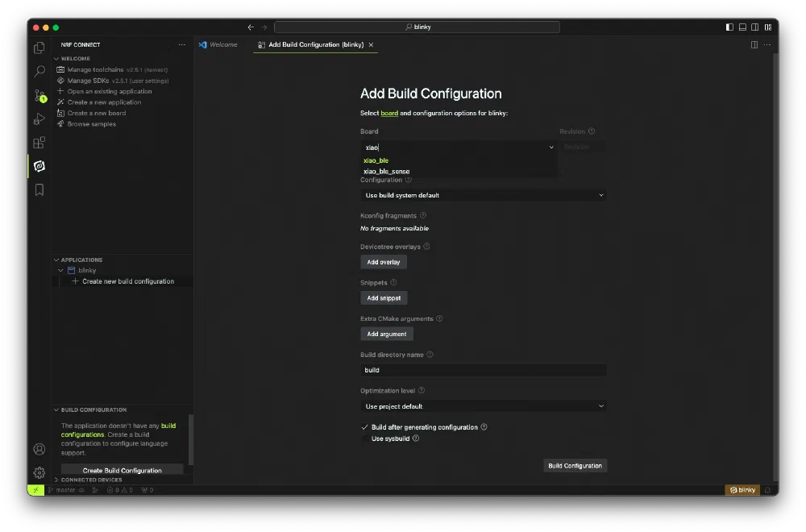Open the Extensions view icon
Screen dimensions: 806x532
coord(39,143)
